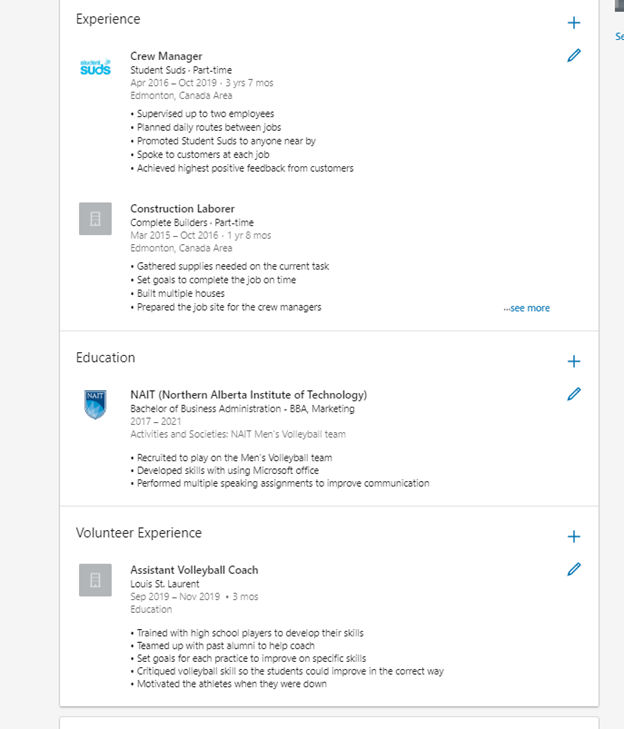Add a new Education entry
The height and width of the screenshot is (729, 624).
573,361
